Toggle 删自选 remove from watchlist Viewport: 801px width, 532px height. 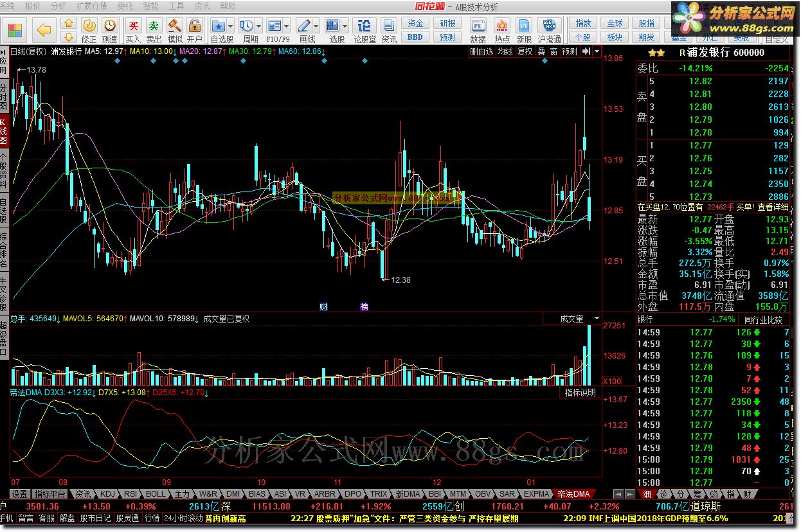tap(482, 51)
